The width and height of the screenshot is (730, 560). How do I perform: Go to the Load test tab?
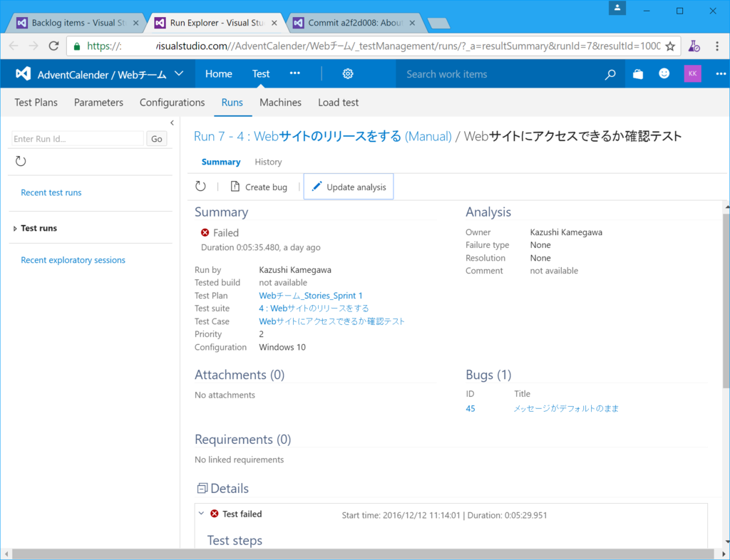[339, 103]
